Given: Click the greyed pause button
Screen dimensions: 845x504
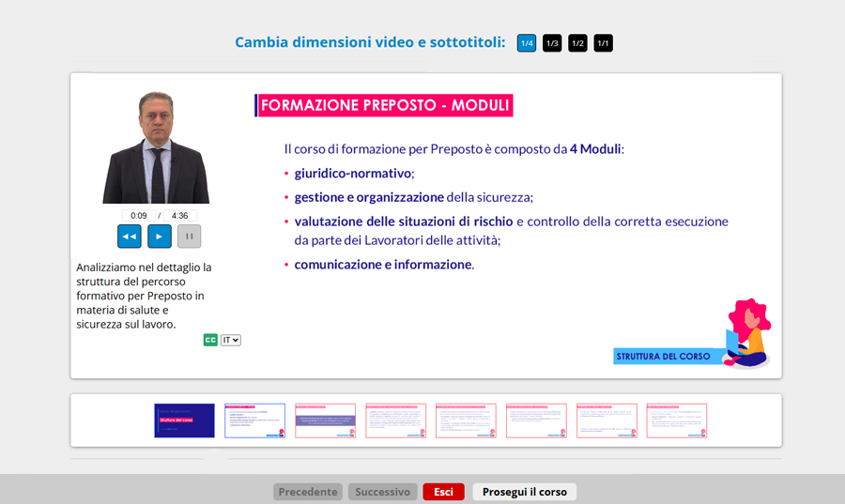Looking at the screenshot, I should (x=189, y=237).
